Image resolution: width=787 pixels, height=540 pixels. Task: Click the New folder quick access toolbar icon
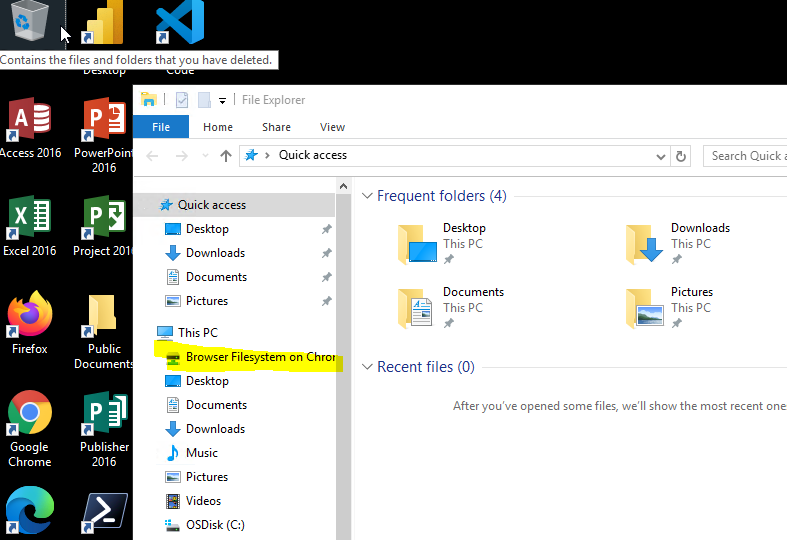click(x=204, y=100)
